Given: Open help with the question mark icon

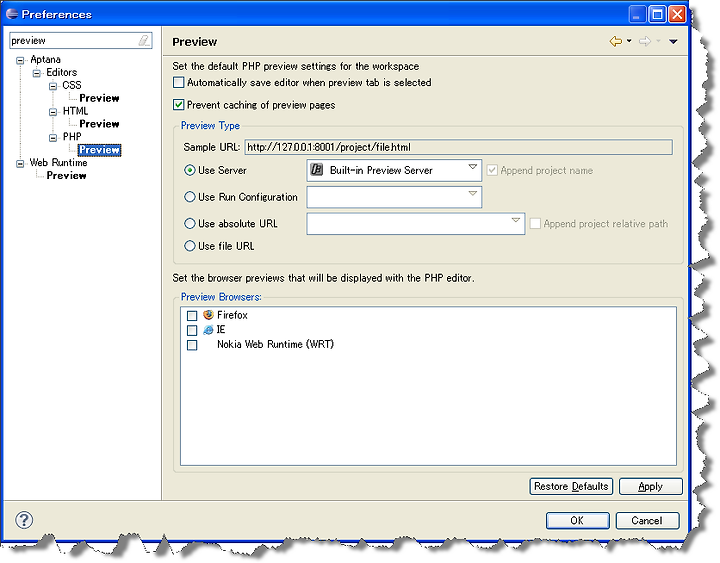Looking at the screenshot, I should click(24, 520).
